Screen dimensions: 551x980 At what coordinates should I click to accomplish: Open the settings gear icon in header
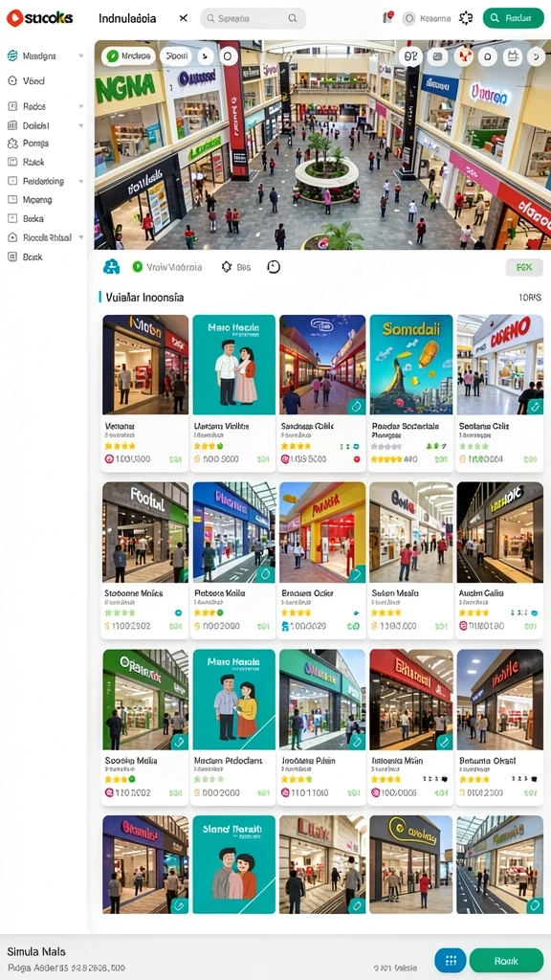[466, 18]
